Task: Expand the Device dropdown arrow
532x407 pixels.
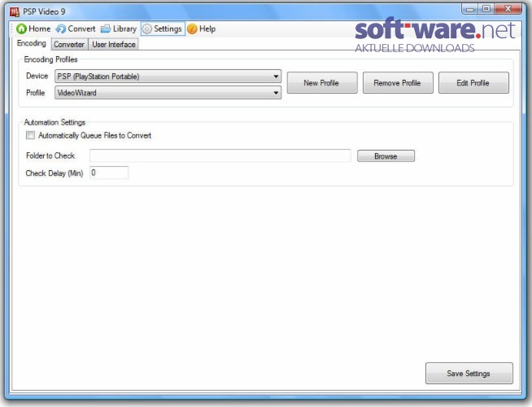Action: (277, 77)
